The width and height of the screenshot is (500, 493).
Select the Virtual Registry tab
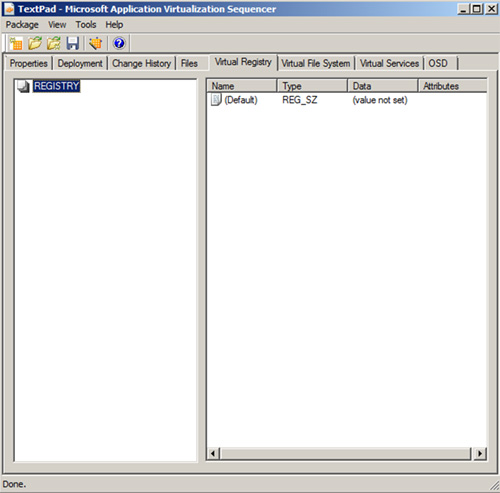pos(243,62)
